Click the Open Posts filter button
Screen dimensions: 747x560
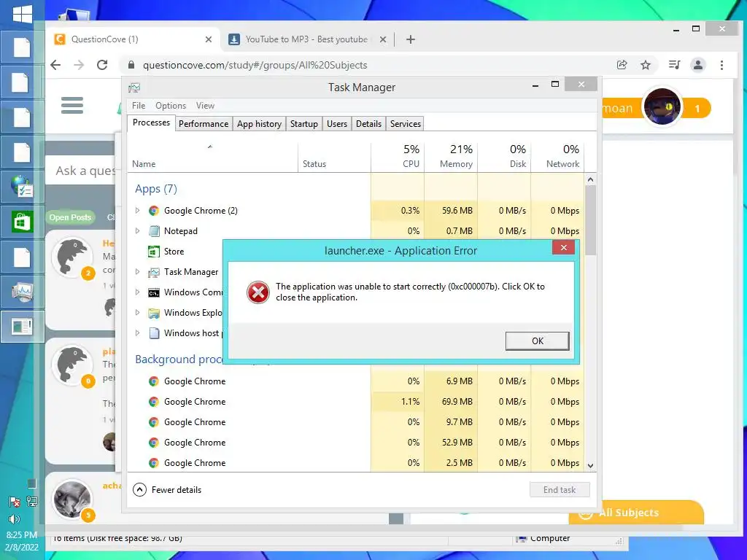coord(70,217)
